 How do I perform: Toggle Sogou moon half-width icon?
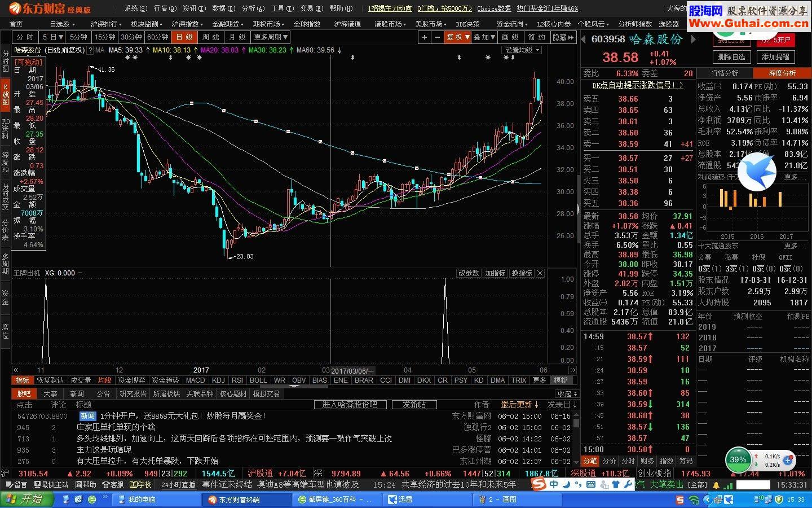567,484
